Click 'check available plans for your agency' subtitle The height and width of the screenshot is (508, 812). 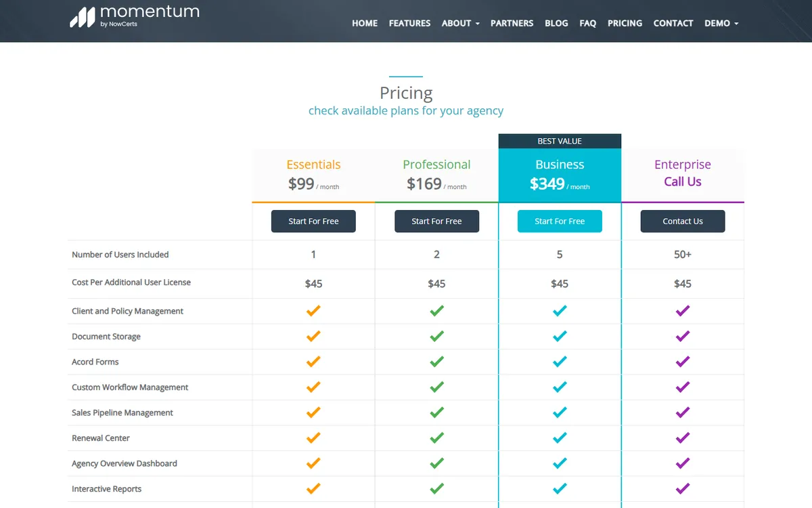coord(406,110)
